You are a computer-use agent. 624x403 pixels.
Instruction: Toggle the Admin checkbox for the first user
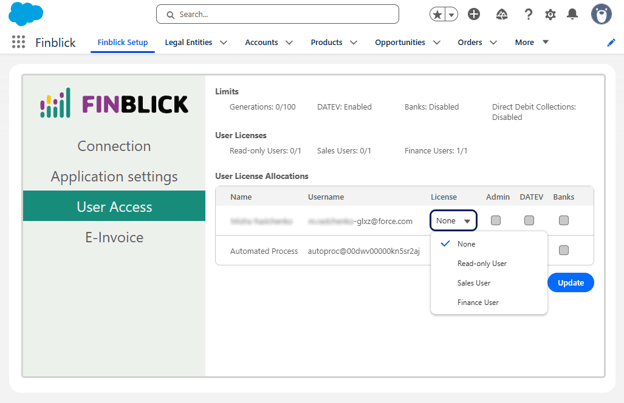pyautogui.click(x=496, y=220)
